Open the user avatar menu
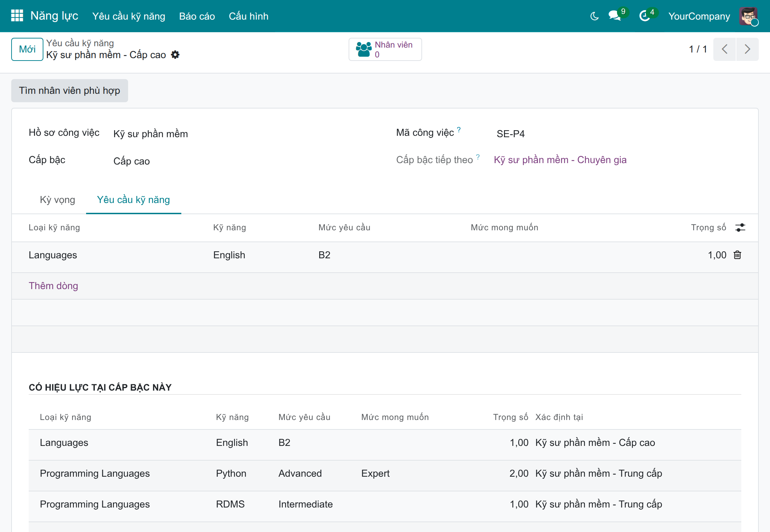 pos(748,16)
